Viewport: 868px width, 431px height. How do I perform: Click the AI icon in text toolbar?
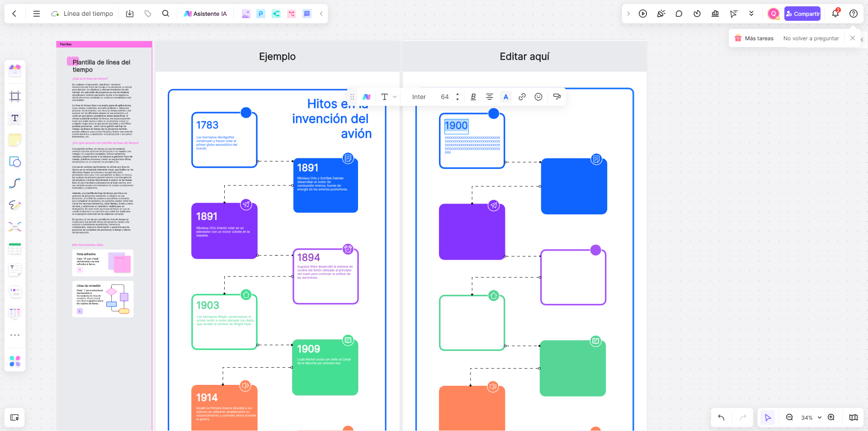[x=367, y=97]
